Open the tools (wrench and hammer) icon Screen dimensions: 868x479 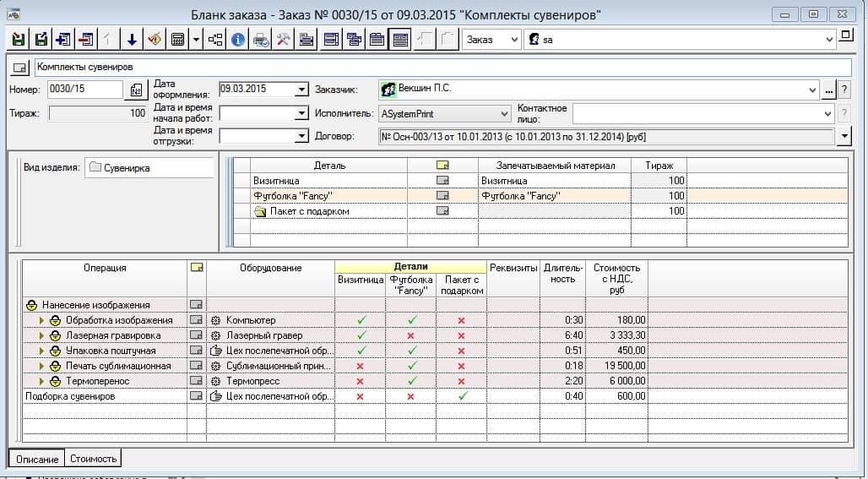pos(284,39)
